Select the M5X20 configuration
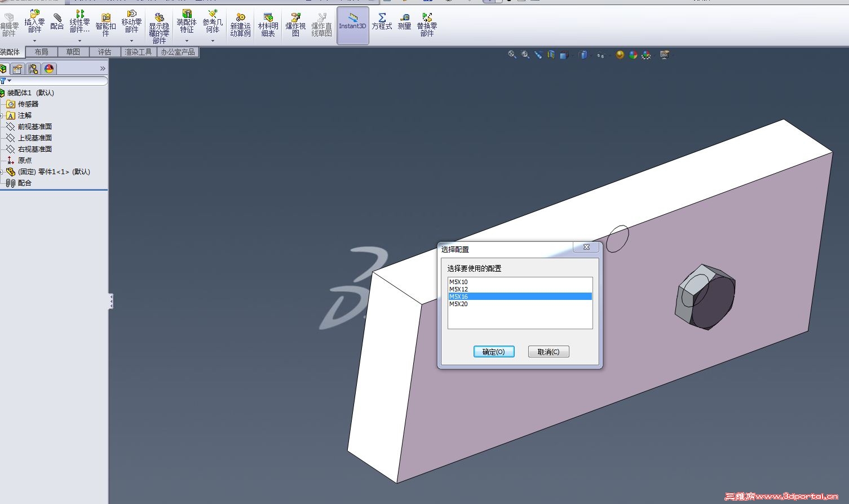 520,304
